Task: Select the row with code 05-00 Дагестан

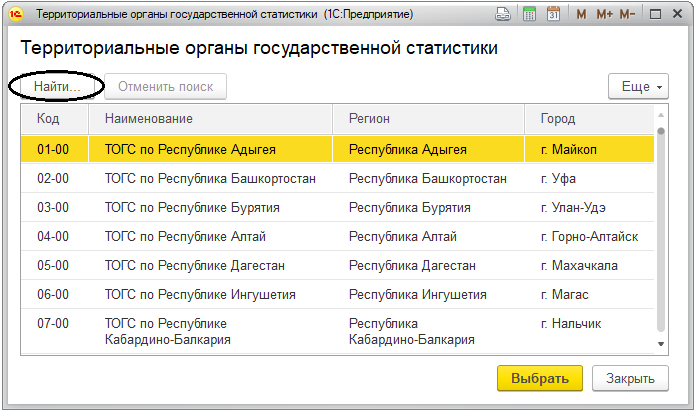Action: pyautogui.click(x=337, y=265)
